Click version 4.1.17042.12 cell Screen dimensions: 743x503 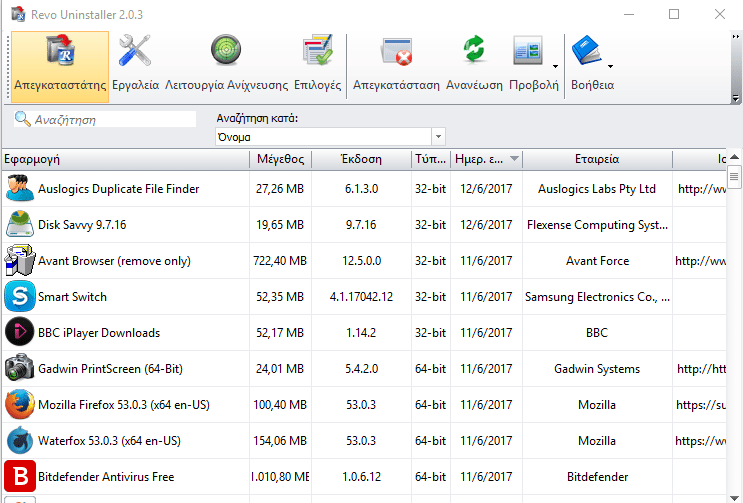click(361, 297)
